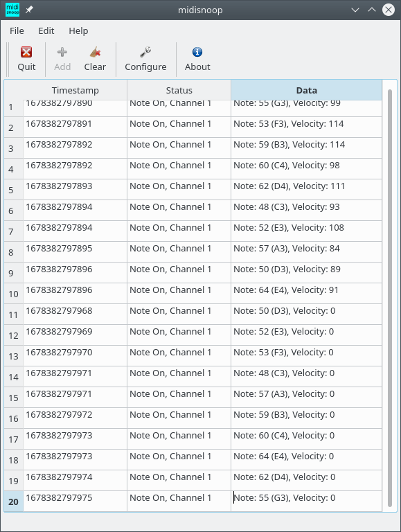Sort by the Timestamp column header
The image size is (401, 532).
[x=75, y=90]
